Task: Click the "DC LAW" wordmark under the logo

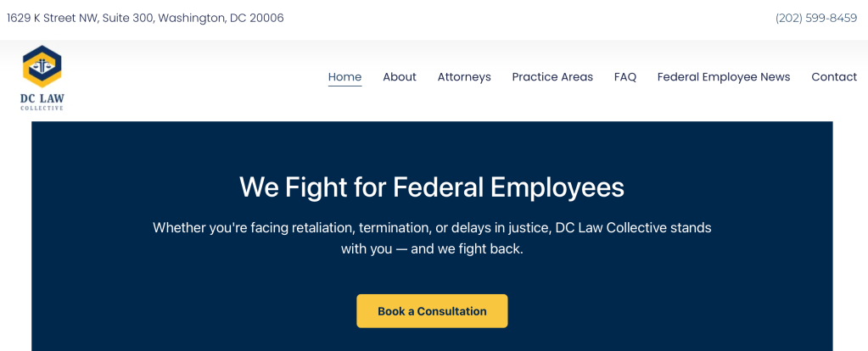Action: pyautogui.click(x=42, y=98)
